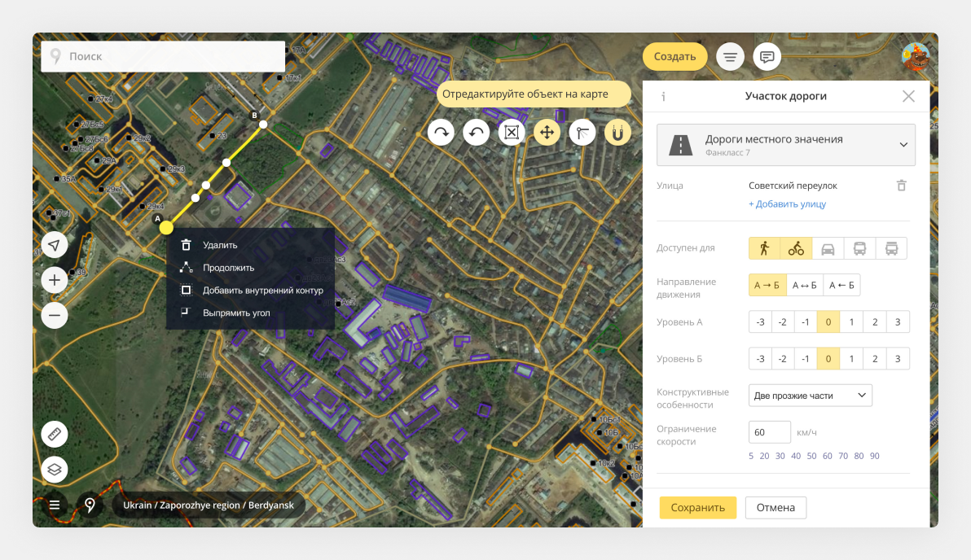Image resolution: width=971 pixels, height=560 pixels.
Task: Toggle car access icon
Action: (828, 248)
